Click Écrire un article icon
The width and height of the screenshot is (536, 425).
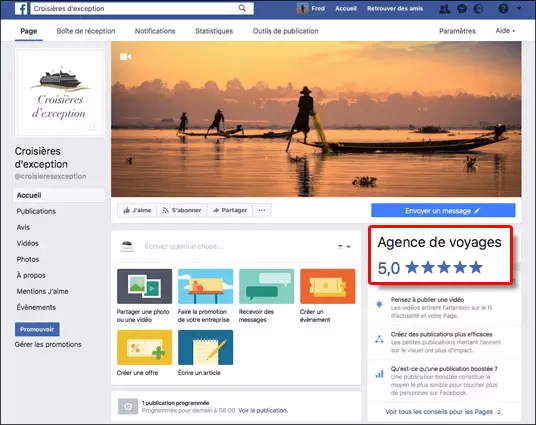pos(205,347)
